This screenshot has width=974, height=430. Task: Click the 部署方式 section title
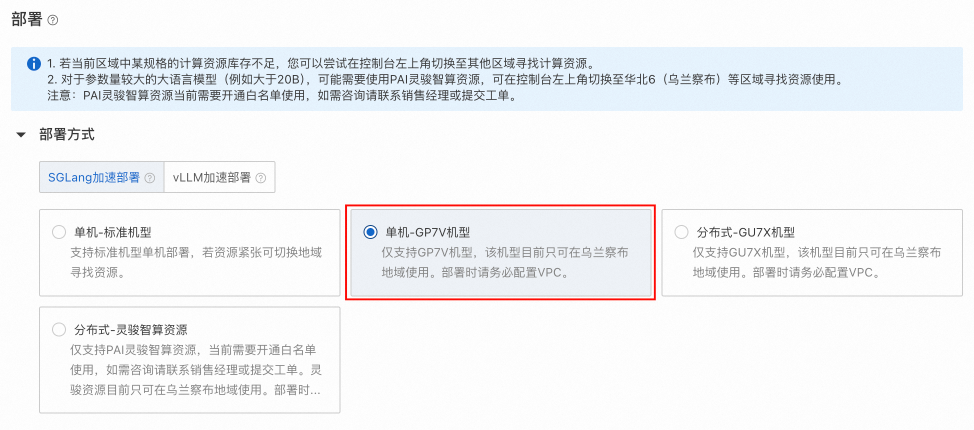[66, 135]
